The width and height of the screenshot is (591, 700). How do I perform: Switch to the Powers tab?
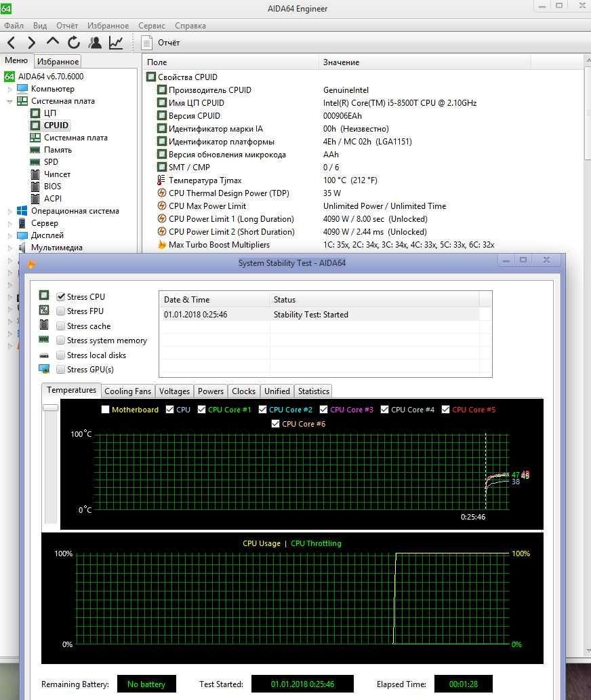pos(211,391)
